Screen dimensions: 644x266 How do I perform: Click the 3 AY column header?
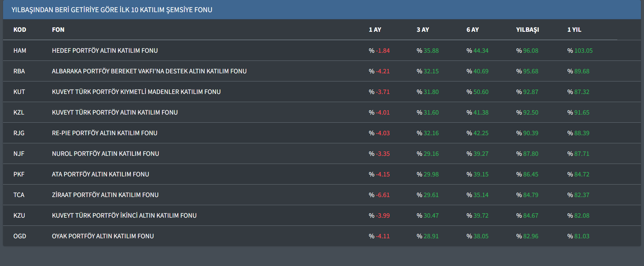[x=423, y=30]
